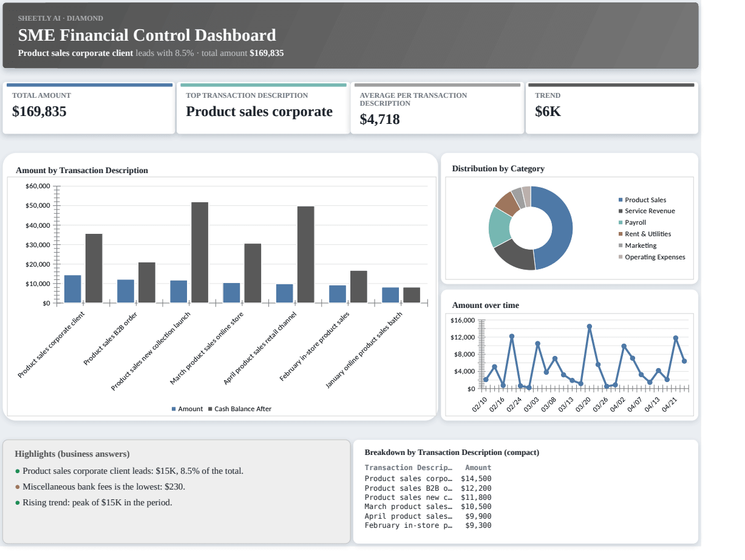This screenshot has width=745, height=560.
Task: Click the Cash Balance After legend item
Action: [240, 409]
